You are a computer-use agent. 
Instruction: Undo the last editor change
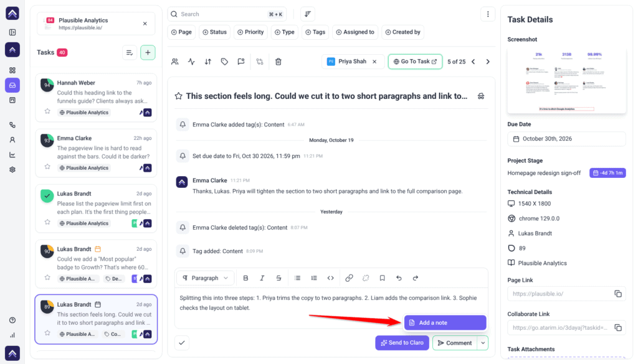[399, 278]
